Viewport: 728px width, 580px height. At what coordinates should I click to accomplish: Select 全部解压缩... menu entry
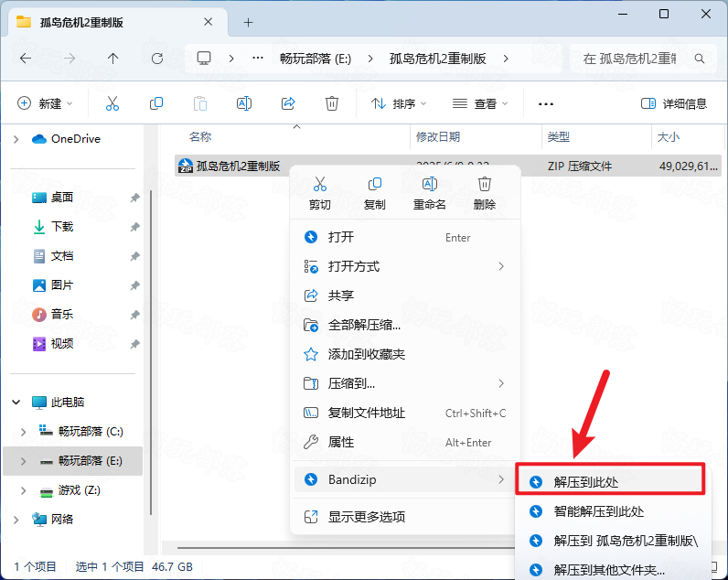404,325
